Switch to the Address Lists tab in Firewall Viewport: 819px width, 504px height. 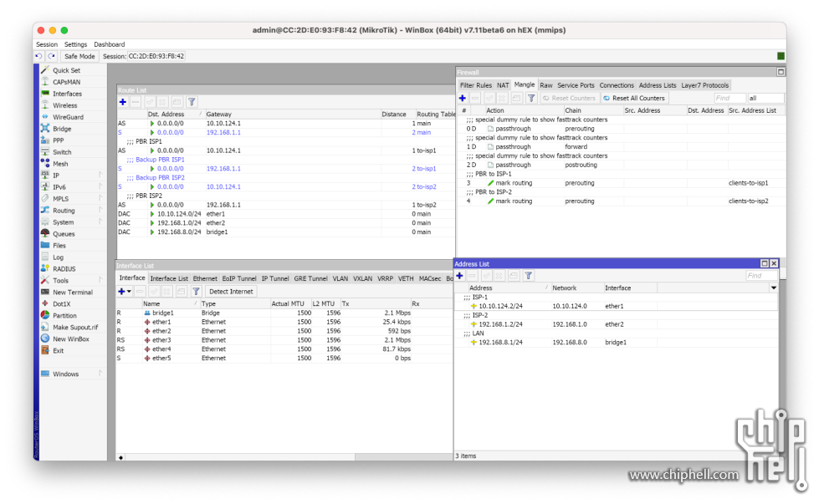point(658,85)
